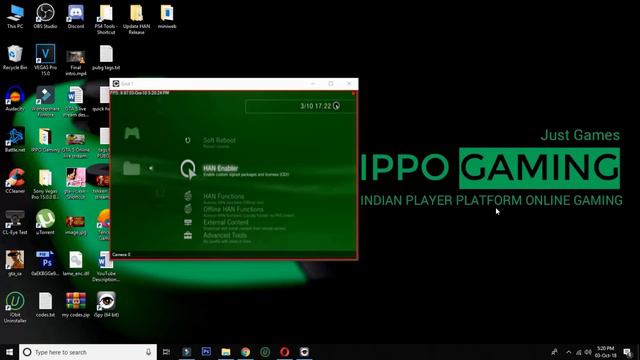This screenshot has height=360, width=640.
Task: Select the codes.txt file
Action: pos(45,305)
